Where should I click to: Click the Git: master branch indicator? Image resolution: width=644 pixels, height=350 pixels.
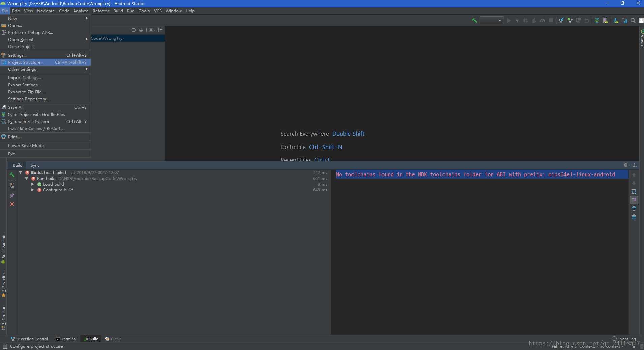click(564, 346)
